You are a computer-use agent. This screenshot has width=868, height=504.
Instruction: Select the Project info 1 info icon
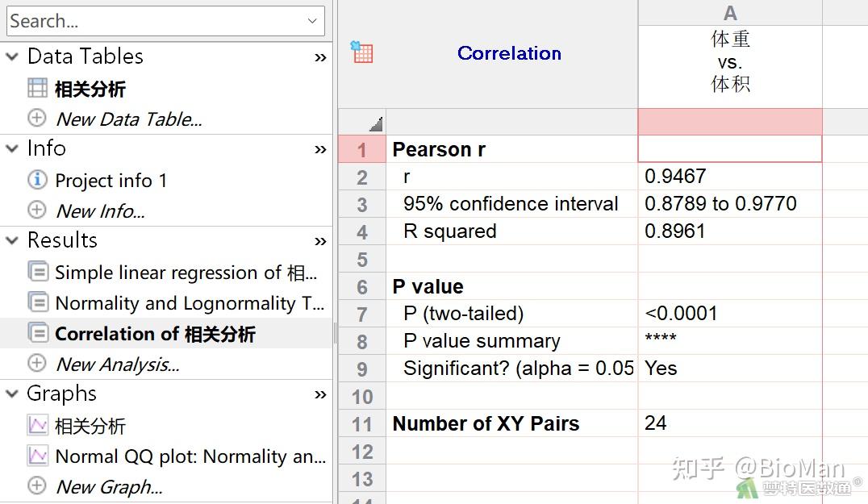tap(37, 180)
